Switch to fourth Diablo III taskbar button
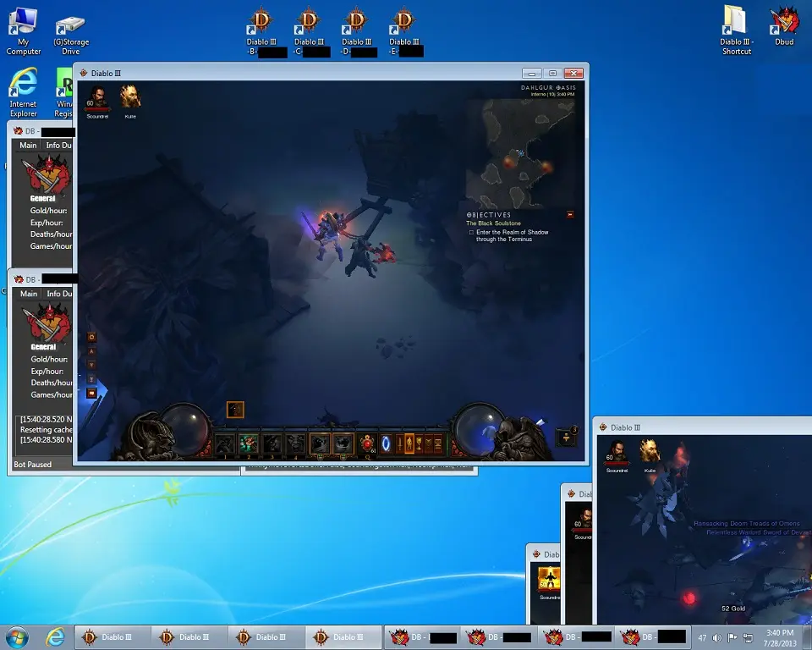The image size is (812, 650). (343, 637)
